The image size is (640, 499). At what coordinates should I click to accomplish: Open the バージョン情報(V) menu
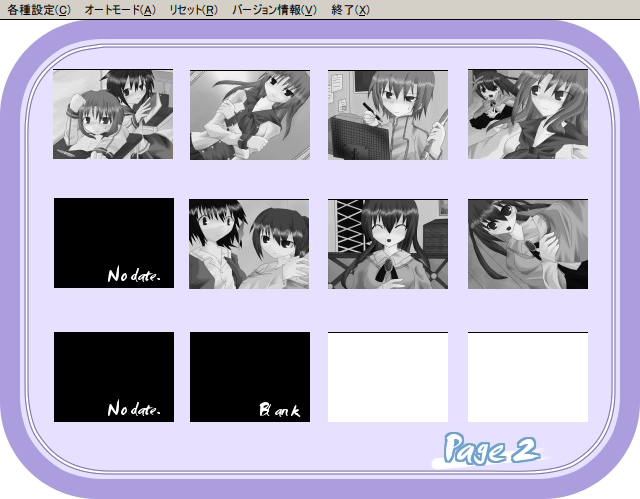274,10
